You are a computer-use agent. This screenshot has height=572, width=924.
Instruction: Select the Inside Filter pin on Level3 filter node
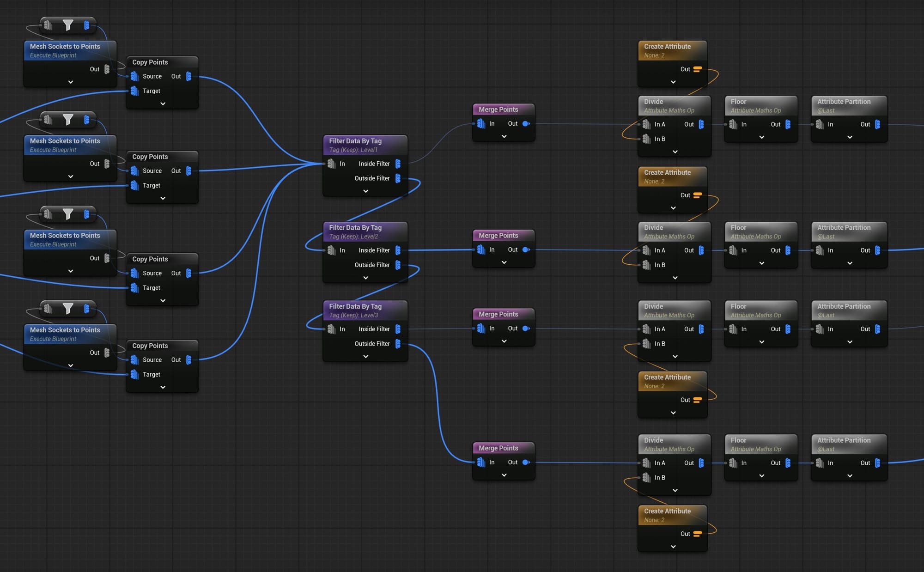pyautogui.click(x=398, y=329)
